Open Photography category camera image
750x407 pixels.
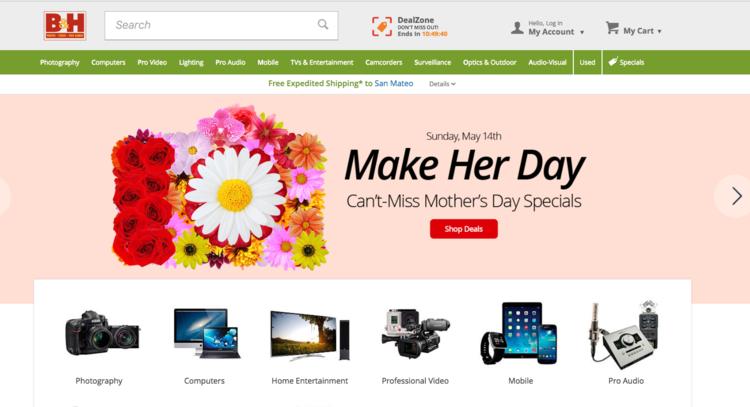[x=102, y=333]
